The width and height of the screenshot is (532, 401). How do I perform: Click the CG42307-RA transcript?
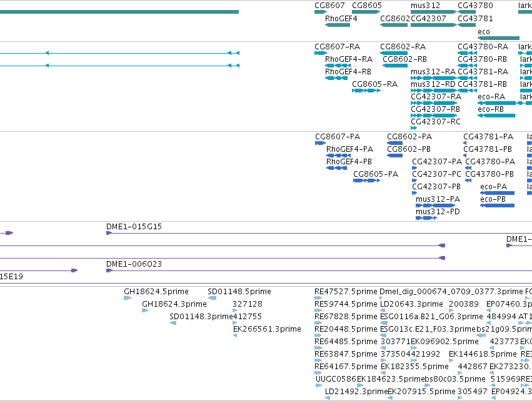434,103
